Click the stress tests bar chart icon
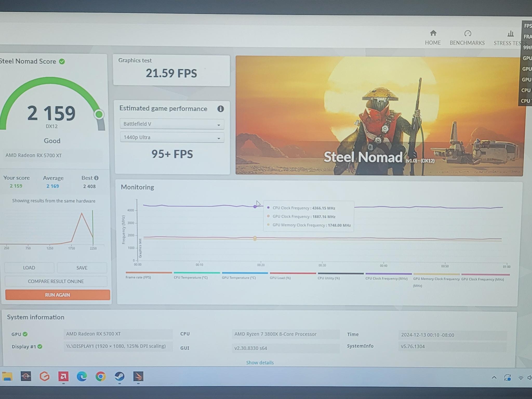Viewport: 532px width, 399px height. 510,34
